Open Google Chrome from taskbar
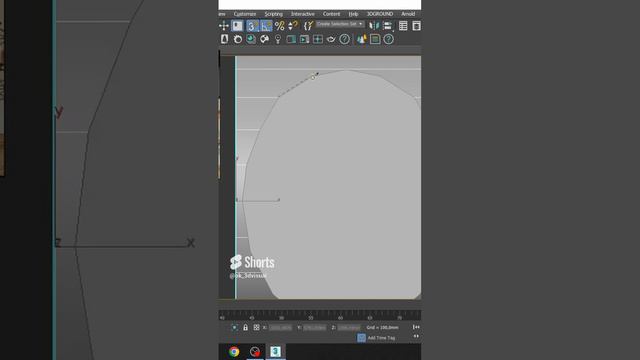The height and width of the screenshot is (360, 640). (234, 351)
